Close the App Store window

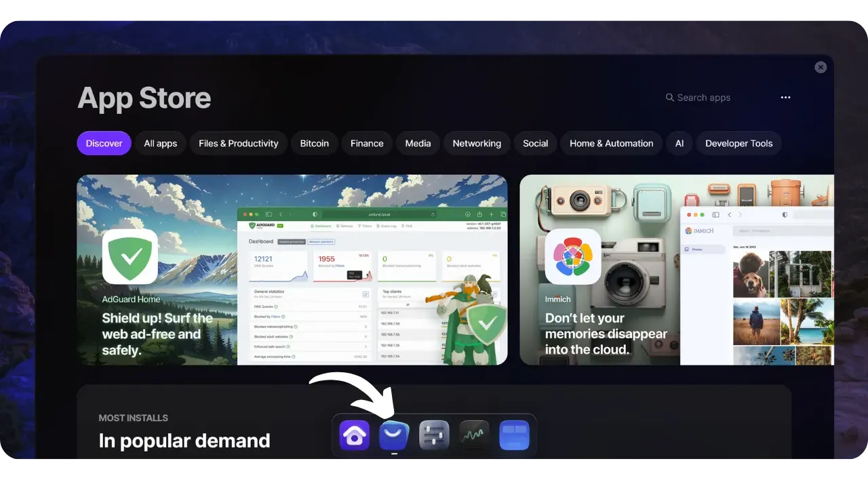click(821, 67)
